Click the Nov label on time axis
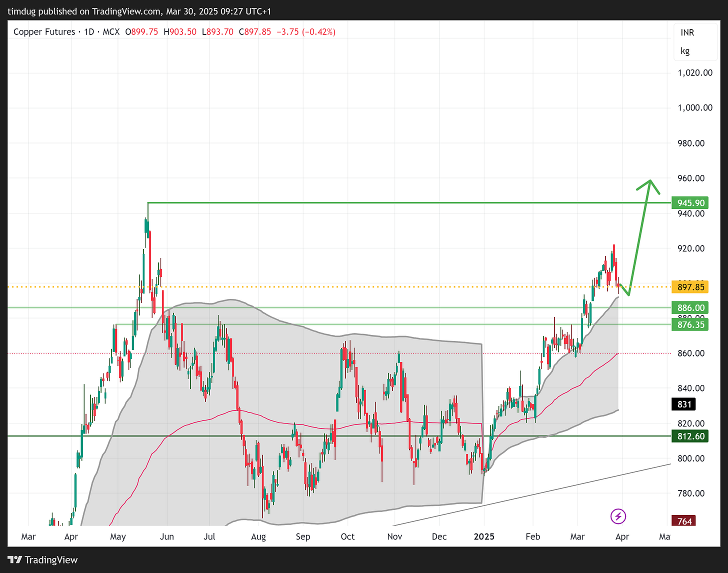The height and width of the screenshot is (573, 728). click(x=394, y=537)
